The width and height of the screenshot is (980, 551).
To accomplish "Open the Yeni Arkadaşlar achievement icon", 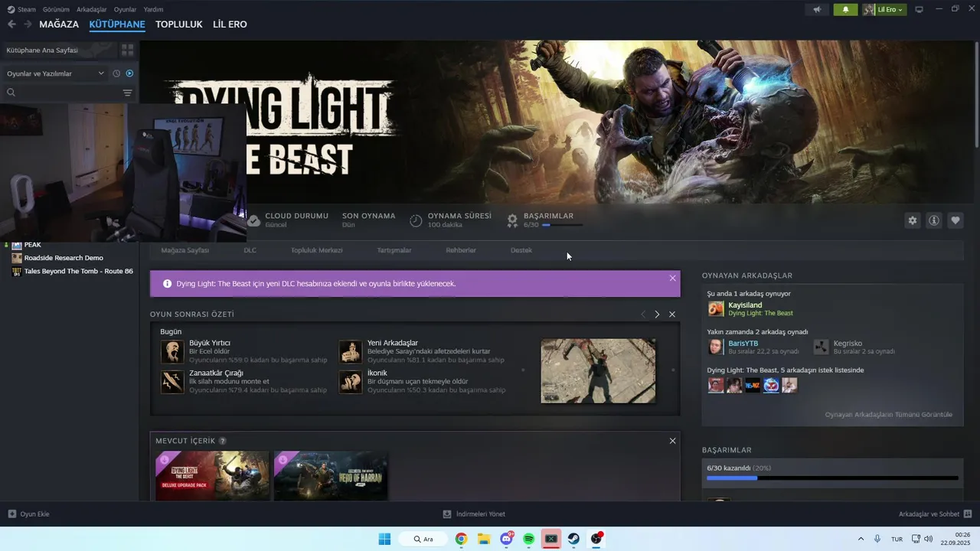I will [x=351, y=352].
